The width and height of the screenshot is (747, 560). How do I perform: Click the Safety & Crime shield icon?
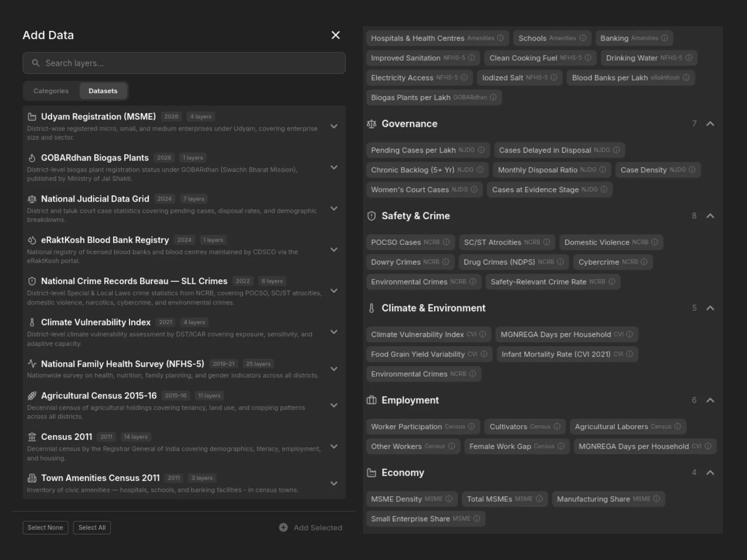point(372,216)
